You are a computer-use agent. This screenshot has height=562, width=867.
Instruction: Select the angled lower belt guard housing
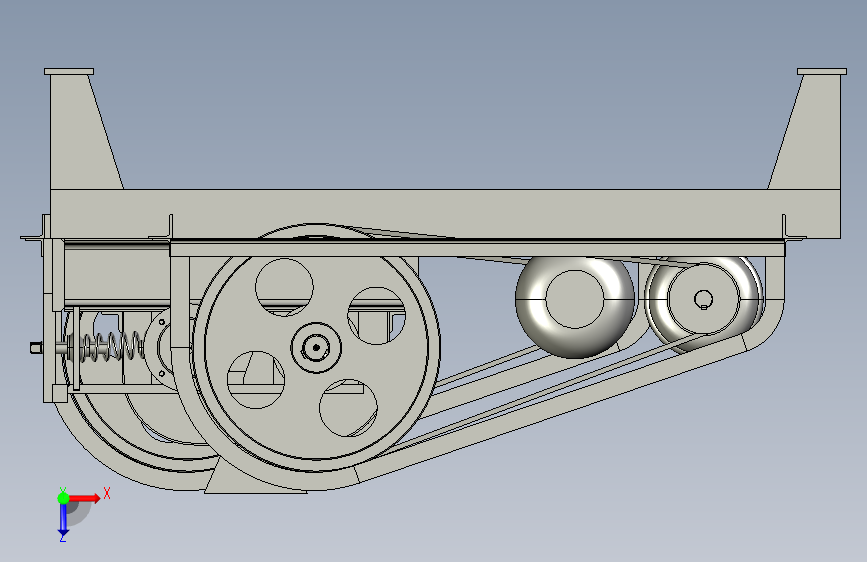pyautogui.click(x=553, y=409)
